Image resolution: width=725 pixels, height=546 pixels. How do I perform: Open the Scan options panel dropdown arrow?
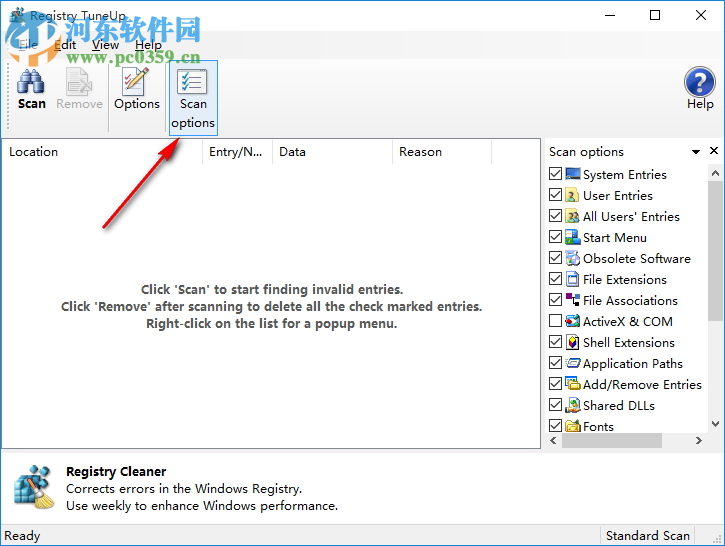[x=696, y=152]
